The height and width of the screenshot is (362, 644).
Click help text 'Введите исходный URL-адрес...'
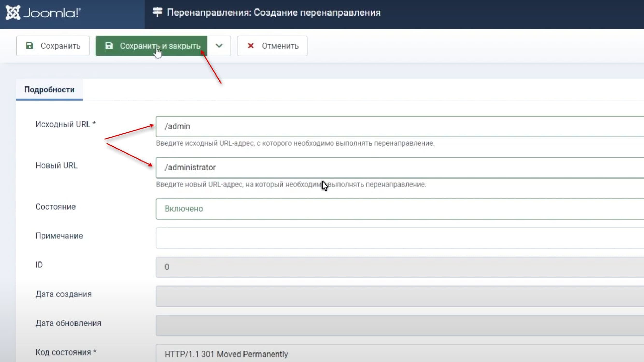[x=295, y=143]
